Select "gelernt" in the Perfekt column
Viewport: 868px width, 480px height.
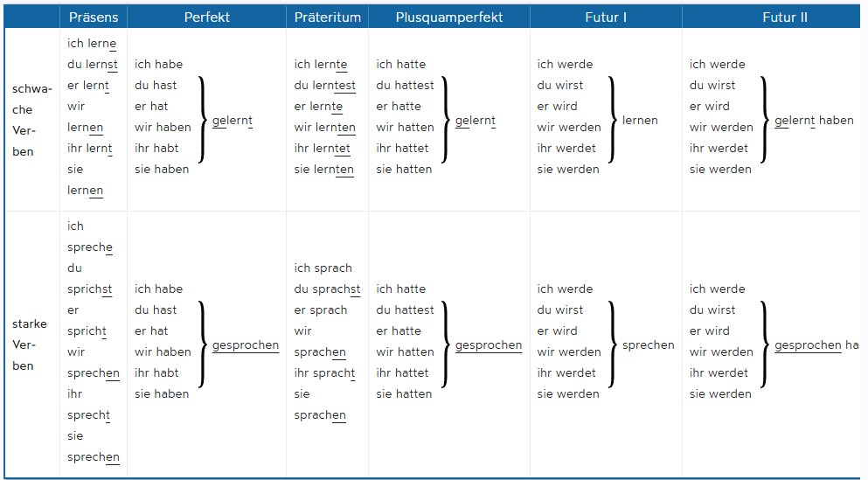pyautogui.click(x=233, y=121)
